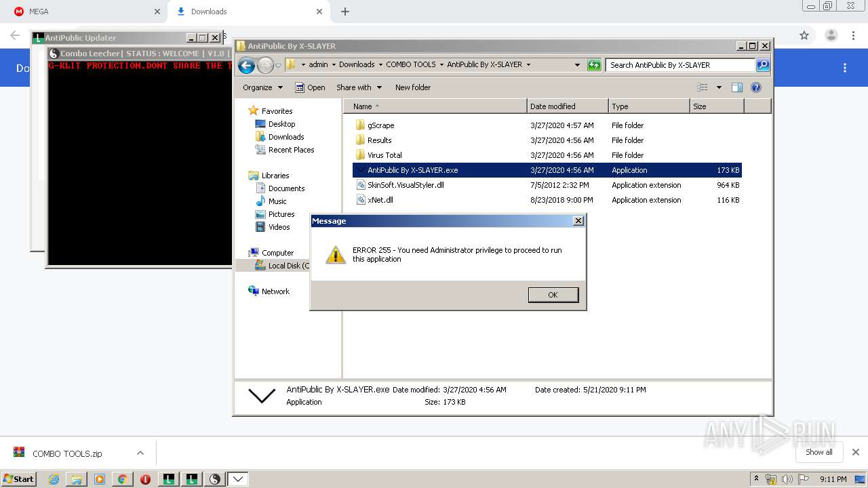Open the recent locations dropdown next to the forward arrow
The width and height of the screenshot is (868, 488).
pos(278,65)
